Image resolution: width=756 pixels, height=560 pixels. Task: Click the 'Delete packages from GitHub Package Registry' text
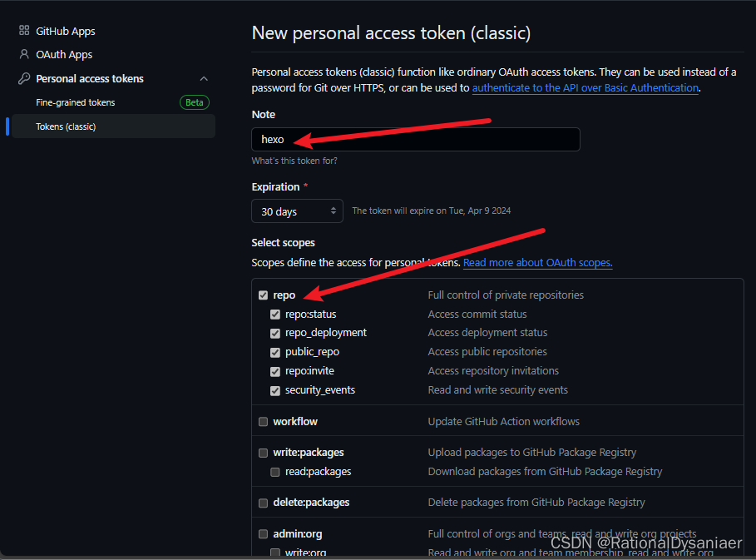coord(536,503)
